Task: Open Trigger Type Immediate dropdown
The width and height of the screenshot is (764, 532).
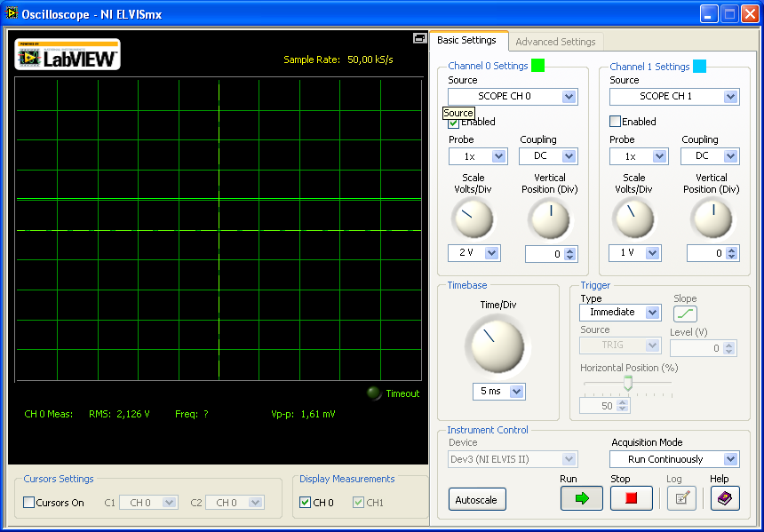Action: [x=620, y=313]
